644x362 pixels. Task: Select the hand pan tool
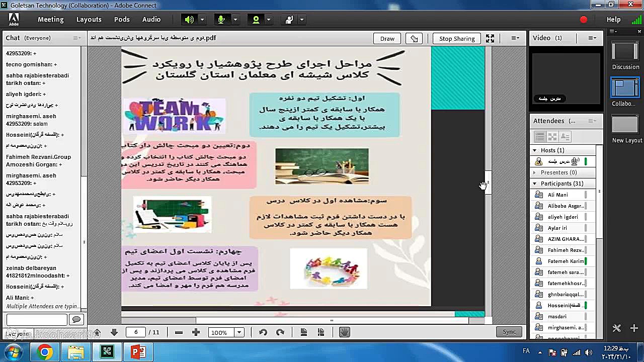pos(345,332)
